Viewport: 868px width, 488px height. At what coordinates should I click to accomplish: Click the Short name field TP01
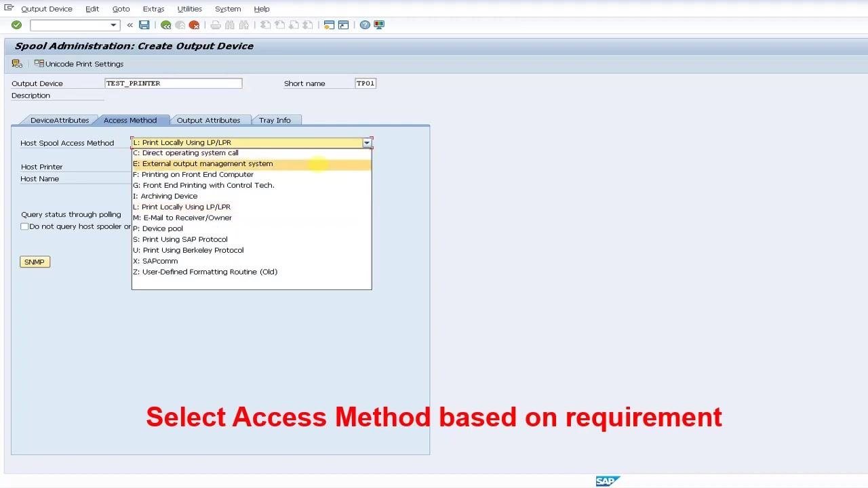(x=366, y=83)
